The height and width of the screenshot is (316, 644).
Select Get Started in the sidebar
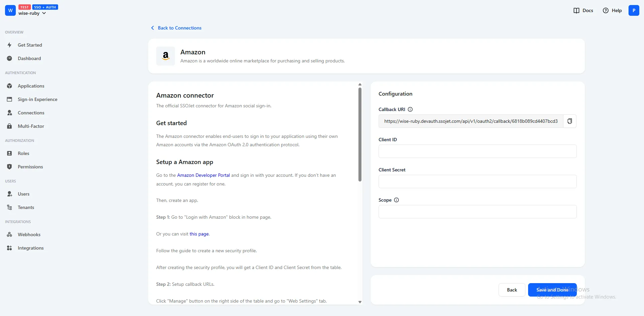(x=30, y=45)
